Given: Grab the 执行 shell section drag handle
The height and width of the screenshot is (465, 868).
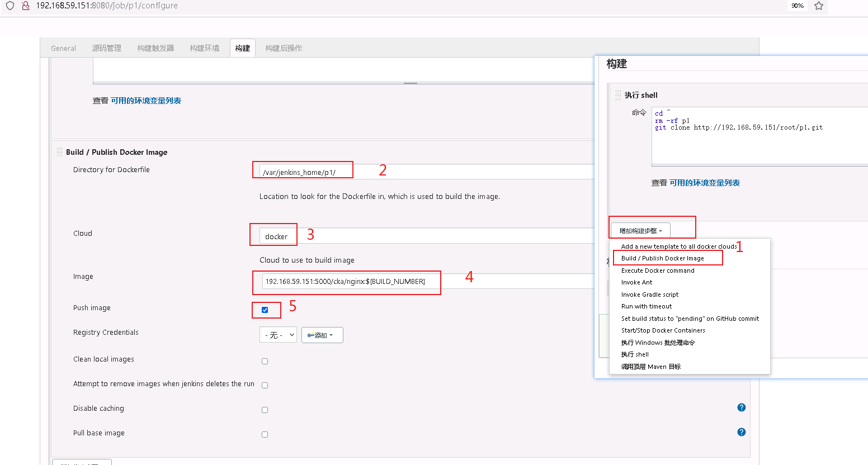Looking at the screenshot, I should (618, 95).
